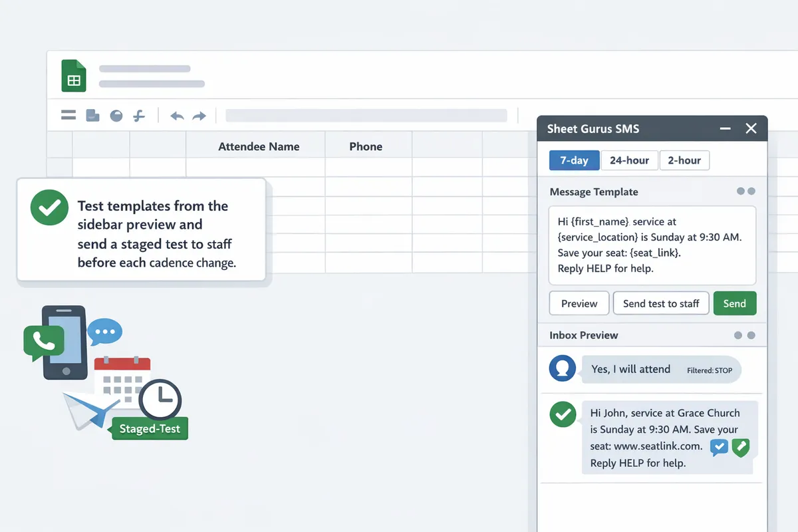This screenshot has width=798, height=532.
Task: Click the file icon in sheet toolbar
Action: 92,116
